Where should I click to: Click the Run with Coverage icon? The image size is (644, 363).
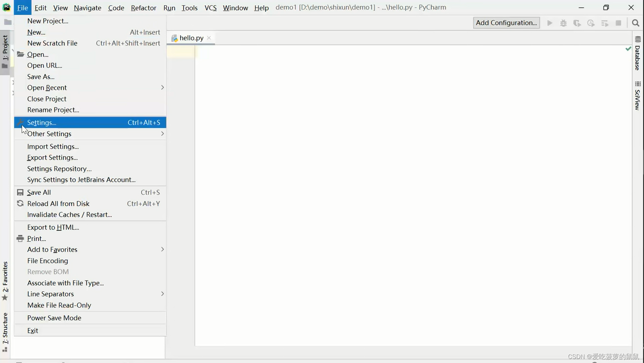coord(577,23)
